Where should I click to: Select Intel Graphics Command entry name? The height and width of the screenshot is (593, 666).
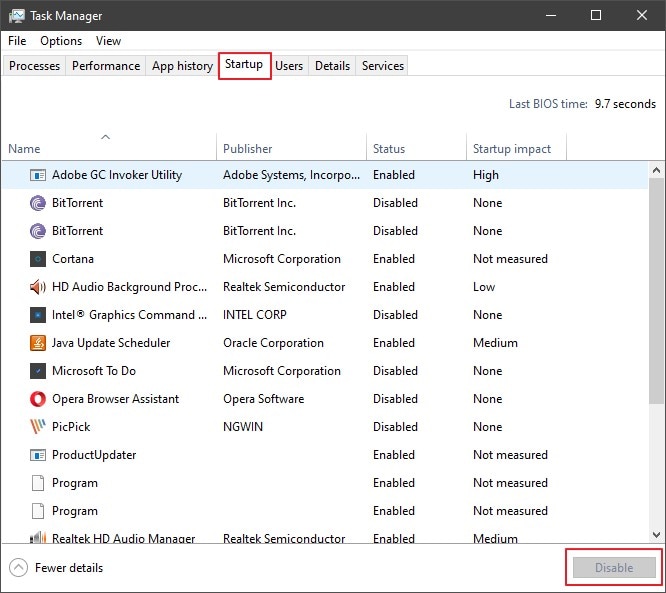(130, 315)
